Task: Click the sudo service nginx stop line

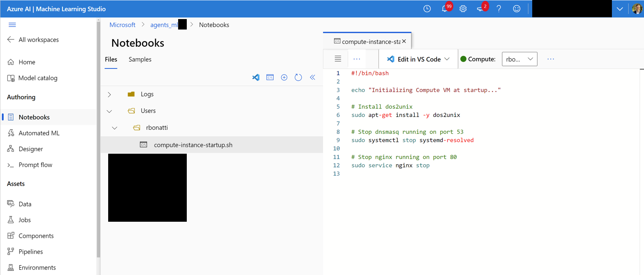Action: [391, 166]
